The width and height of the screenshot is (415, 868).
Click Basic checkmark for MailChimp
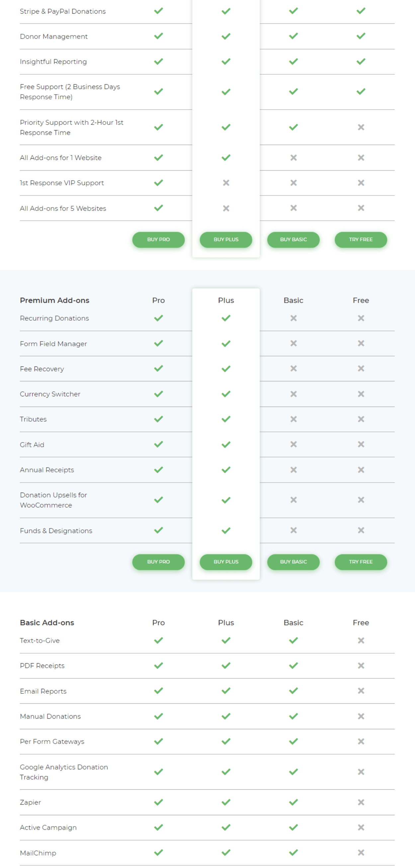[293, 852]
